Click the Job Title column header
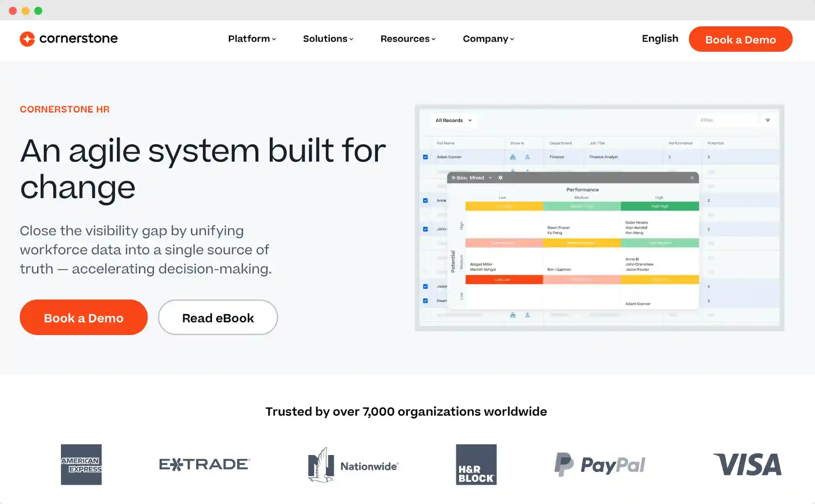This screenshot has height=504, width=815. coord(597,143)
